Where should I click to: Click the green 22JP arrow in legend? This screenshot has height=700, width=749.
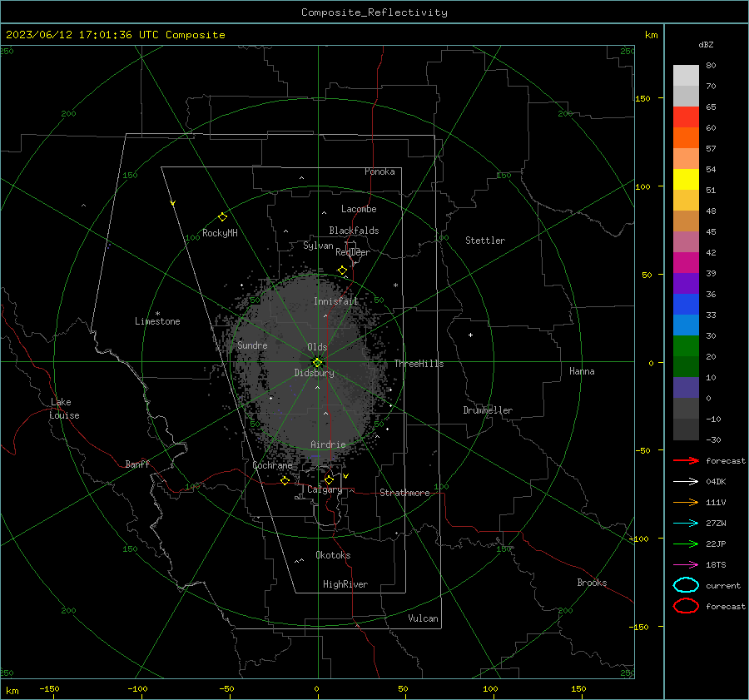[x=686, y=544]
